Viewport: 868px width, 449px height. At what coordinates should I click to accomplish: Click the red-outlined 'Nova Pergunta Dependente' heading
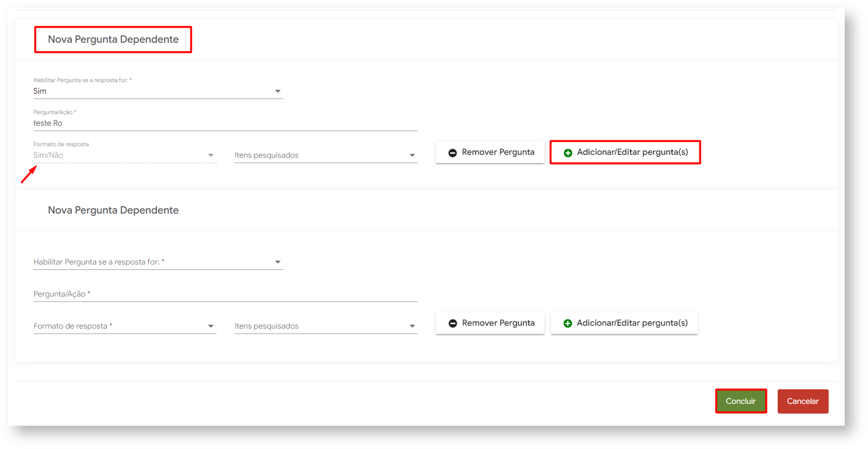point(113,39)
